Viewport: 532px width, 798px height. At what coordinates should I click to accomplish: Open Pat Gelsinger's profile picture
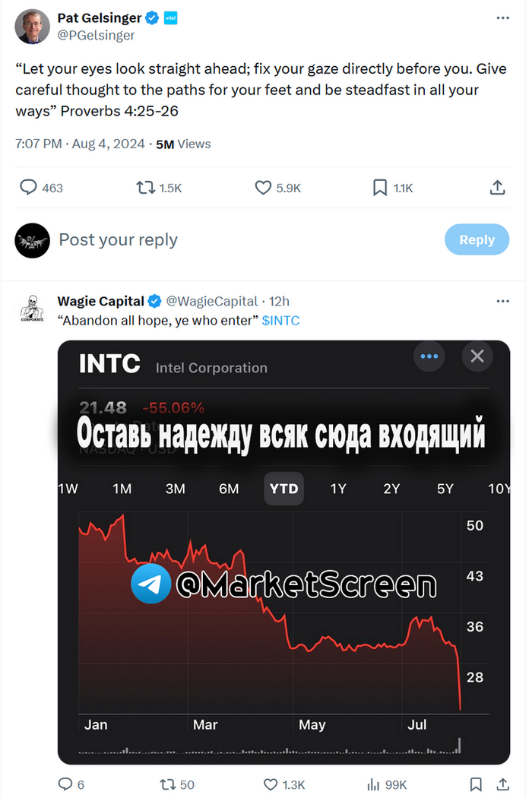32,27
